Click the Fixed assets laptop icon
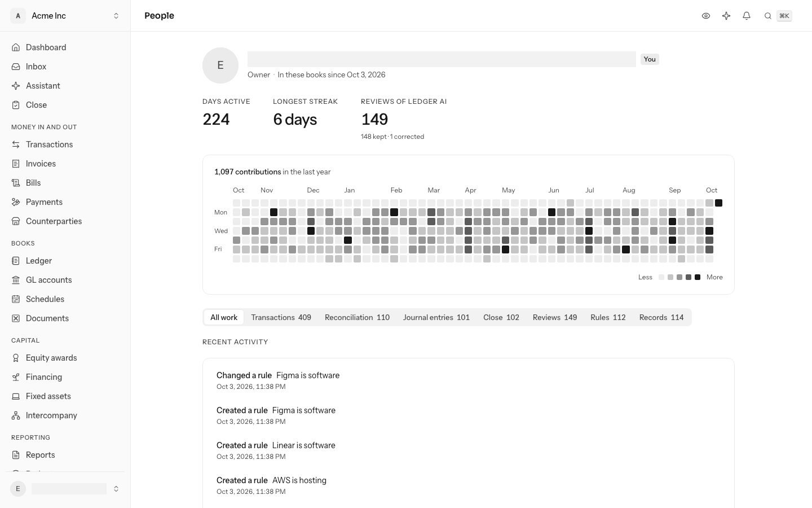Screen dimensions: 812x508 tap(16, 396)
